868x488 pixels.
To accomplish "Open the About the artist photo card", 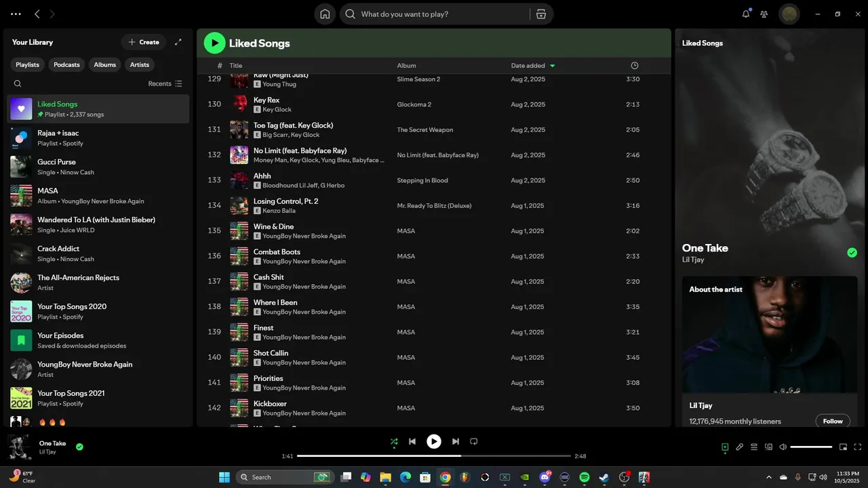I will (x=770, y=335).
